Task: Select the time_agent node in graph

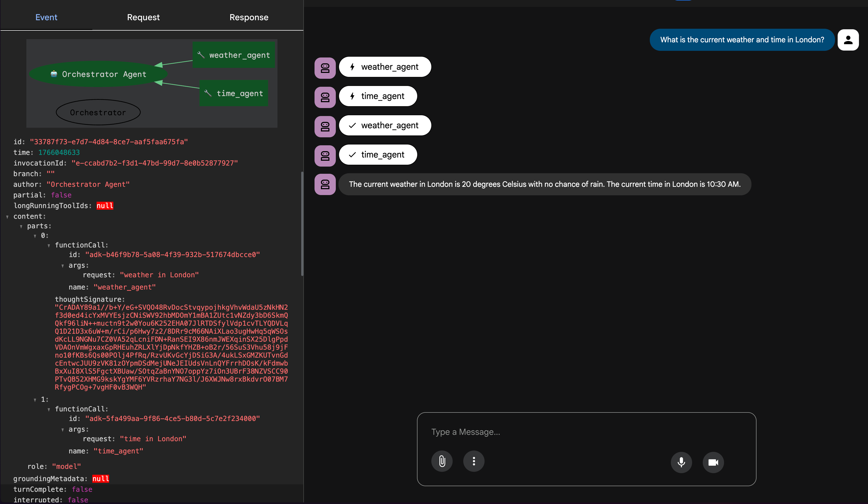Action: click(234, 93)
